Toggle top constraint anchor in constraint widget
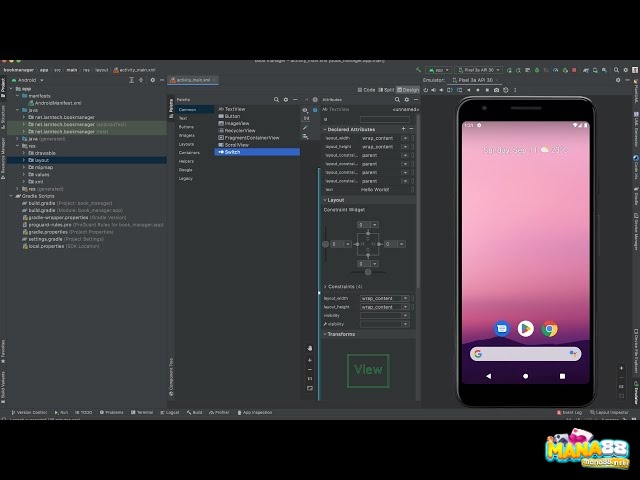The height and width of the screenshot is (480, 640). coord(368,233)
